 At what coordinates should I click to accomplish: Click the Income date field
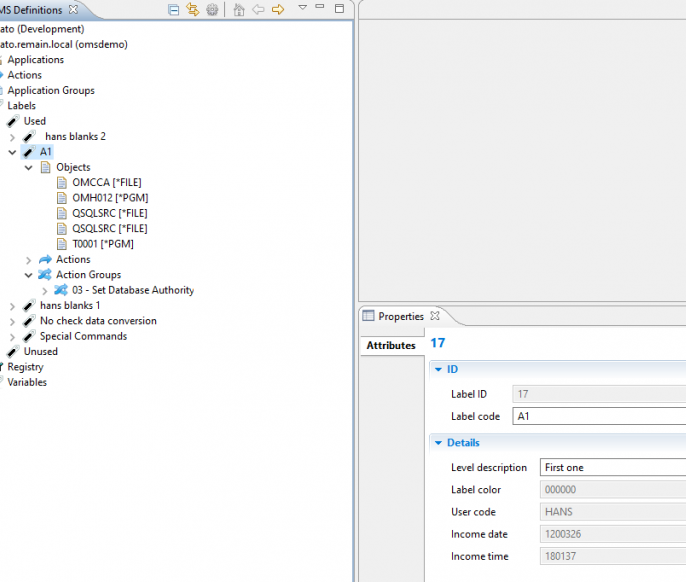pos(613,534)
